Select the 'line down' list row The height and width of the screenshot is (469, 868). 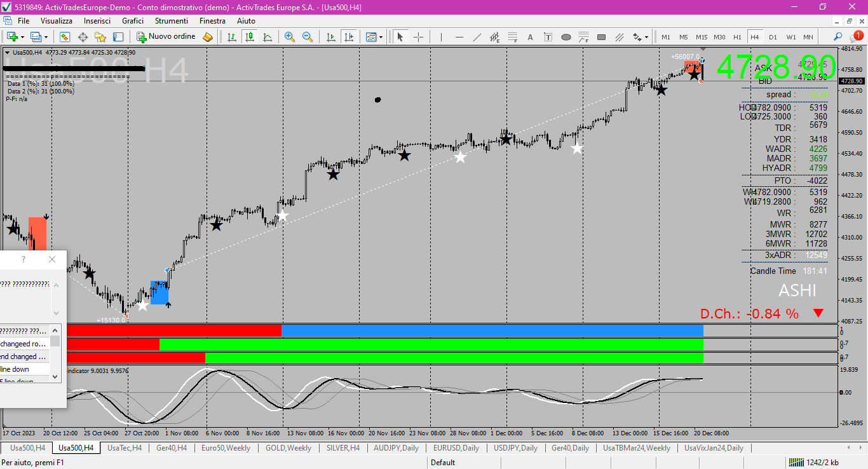pyautogui.click(x=25, y=369)
